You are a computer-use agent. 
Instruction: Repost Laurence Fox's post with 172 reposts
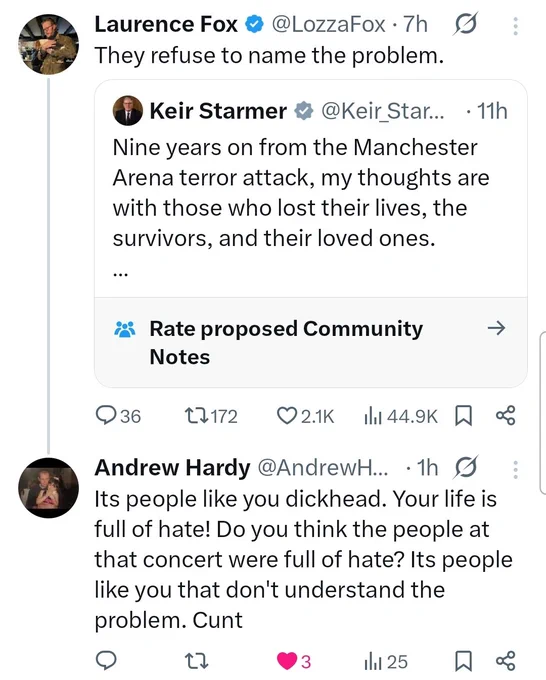[211, 416]
